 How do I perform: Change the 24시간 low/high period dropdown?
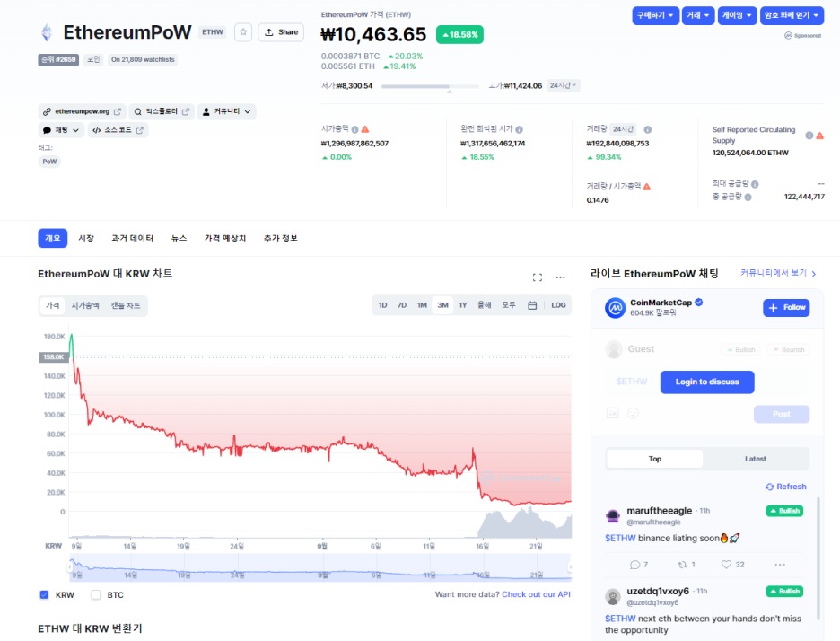coord(563,85)
